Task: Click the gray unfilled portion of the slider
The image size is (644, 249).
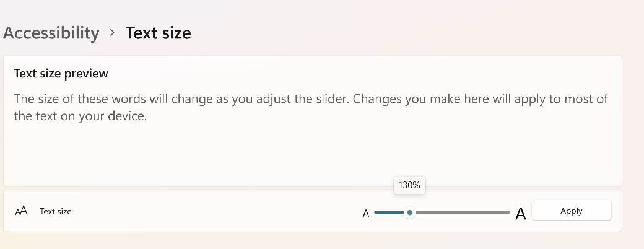Action: (461, 212)
